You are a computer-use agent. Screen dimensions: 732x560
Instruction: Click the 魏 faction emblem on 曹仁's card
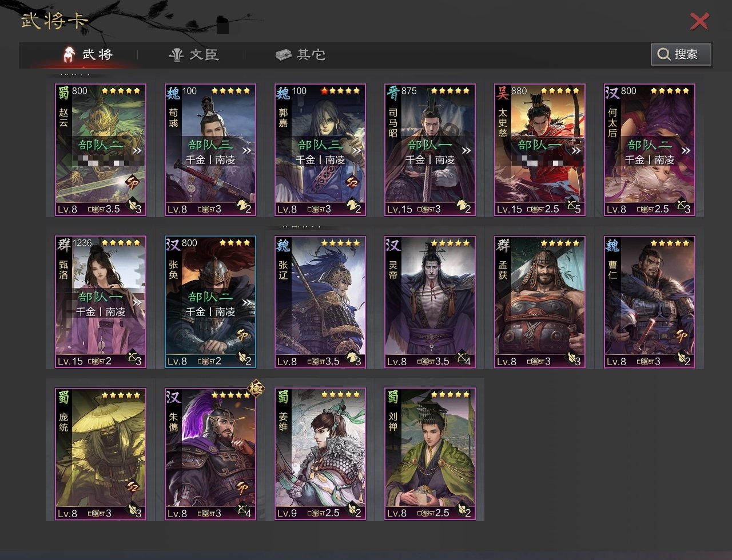tap(612, 244)
